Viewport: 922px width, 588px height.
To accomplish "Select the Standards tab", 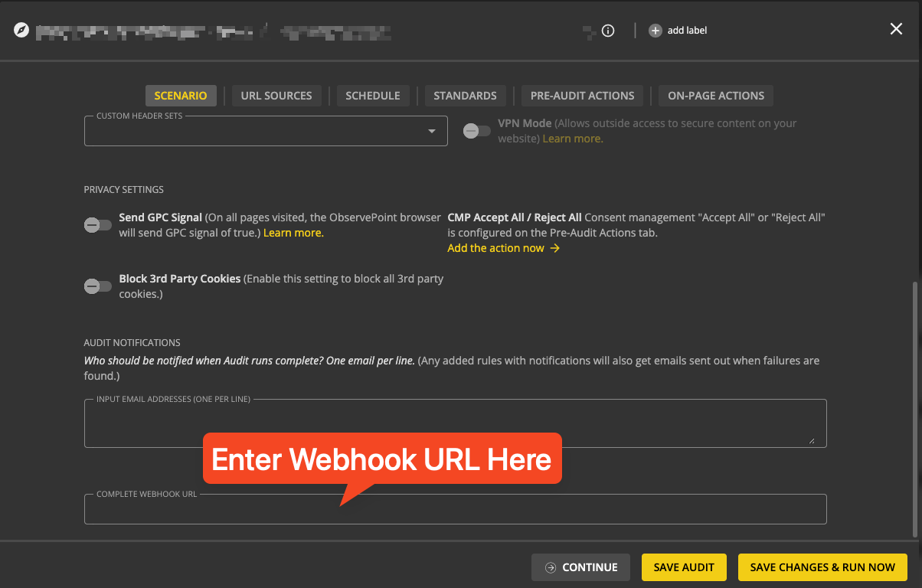I will coord(465,95).
